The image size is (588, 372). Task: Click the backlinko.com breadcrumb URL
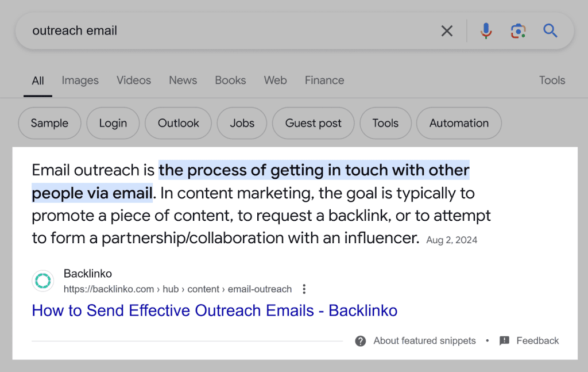[178, 289]
